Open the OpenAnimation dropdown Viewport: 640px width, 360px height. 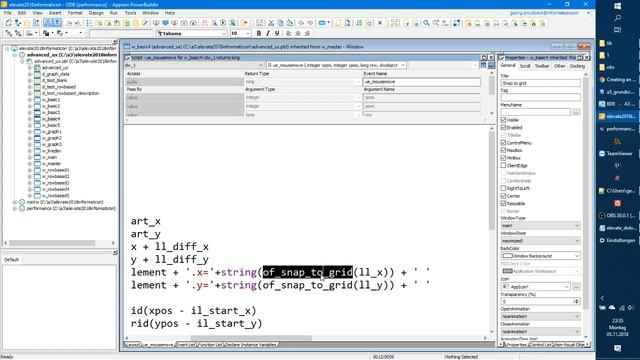point(577,316)
